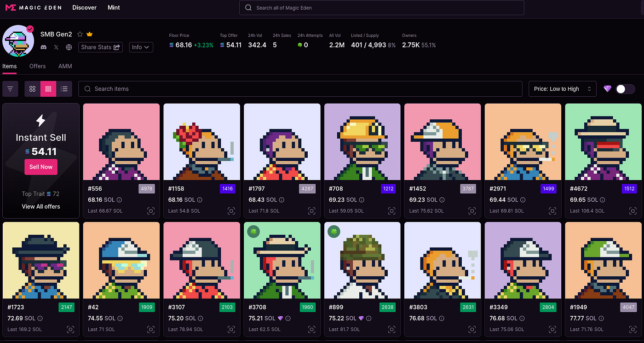This screenshot has width=644, height=343.
Task: Click the scan icon on card #708
Action: coord(391,211)
